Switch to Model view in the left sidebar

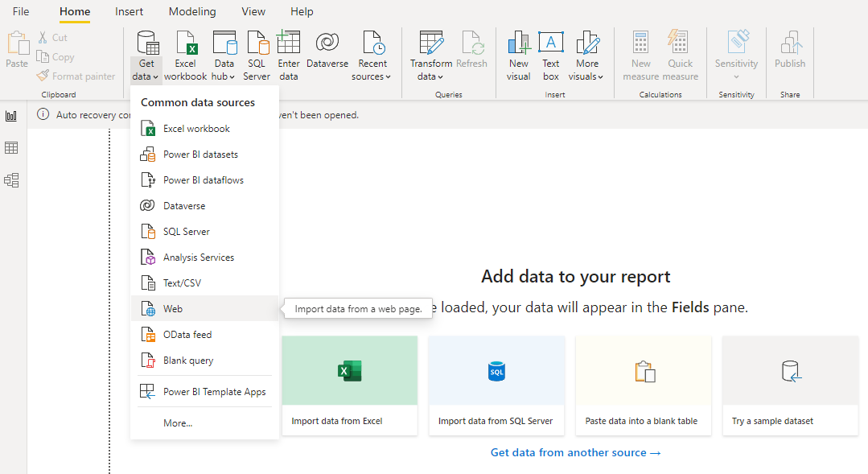coord(11,180)
